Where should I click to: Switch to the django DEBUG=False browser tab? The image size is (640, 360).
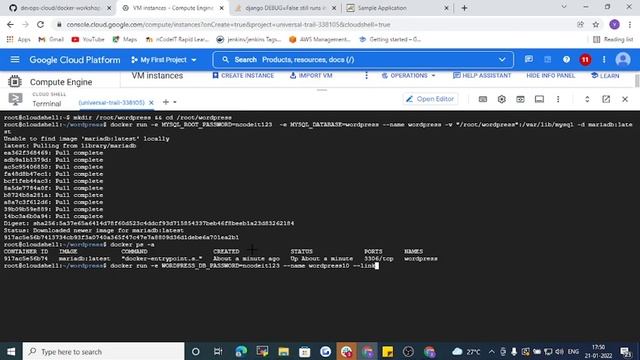285,8
